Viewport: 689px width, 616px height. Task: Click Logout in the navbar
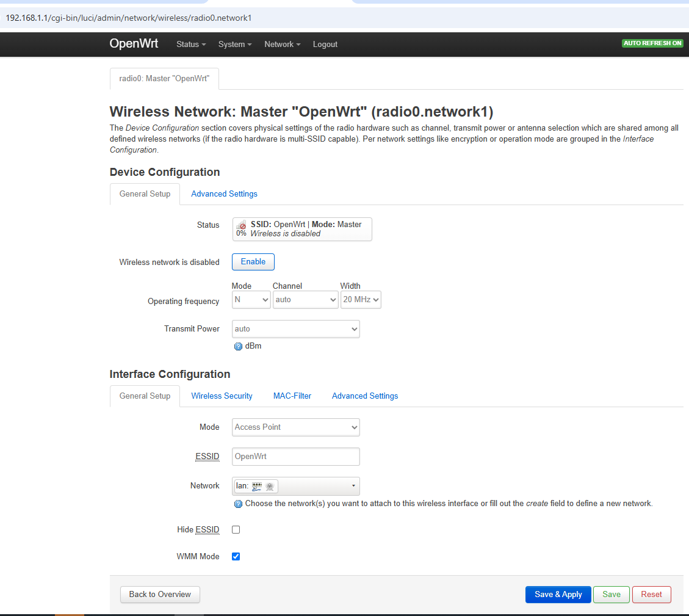(325, 45)
